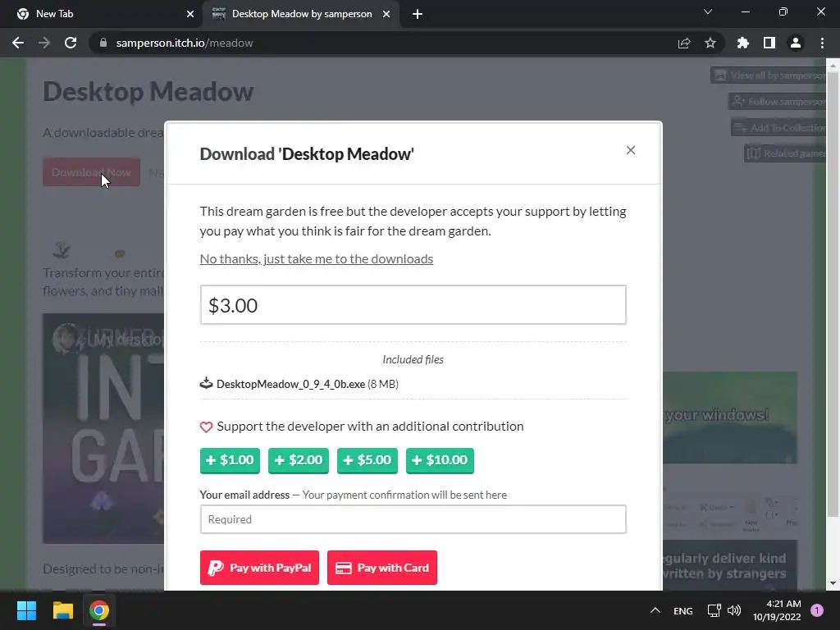
Task: Switch to the New Tab tab
Action: [x=101, y=14]
